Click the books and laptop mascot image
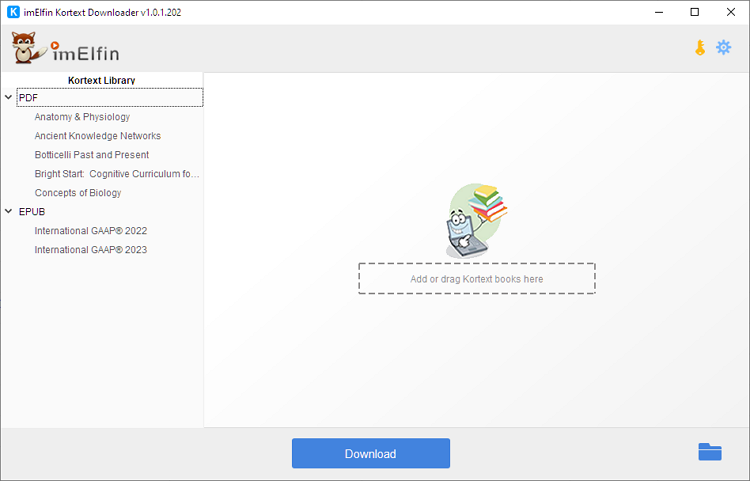Image resolution: width=750 pixels, height=481 pixels. [x=476, y=221]
